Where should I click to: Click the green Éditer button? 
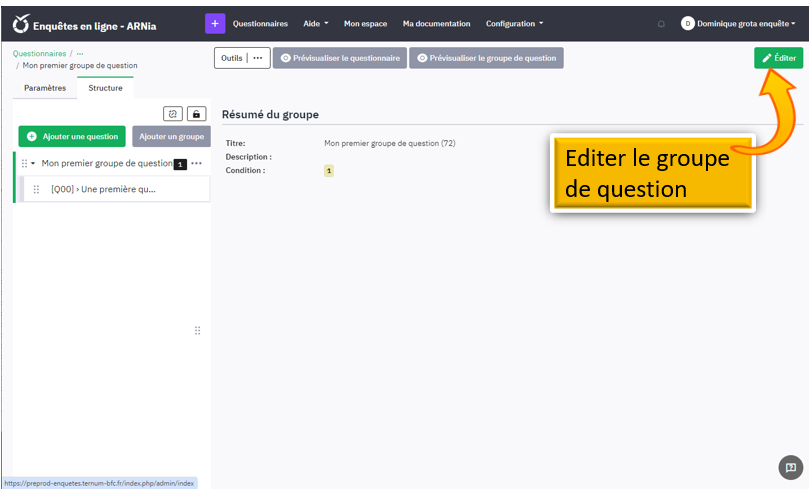pyautogui.click(x=778, y=58)
